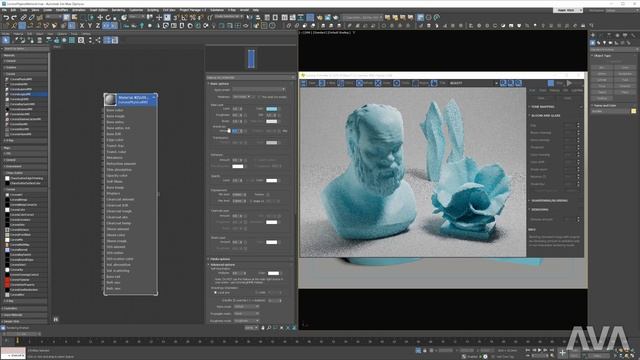This screenshot has width=640, height=360.
Task: Click the Opacity color slot on material node
Action: (117, 176)
